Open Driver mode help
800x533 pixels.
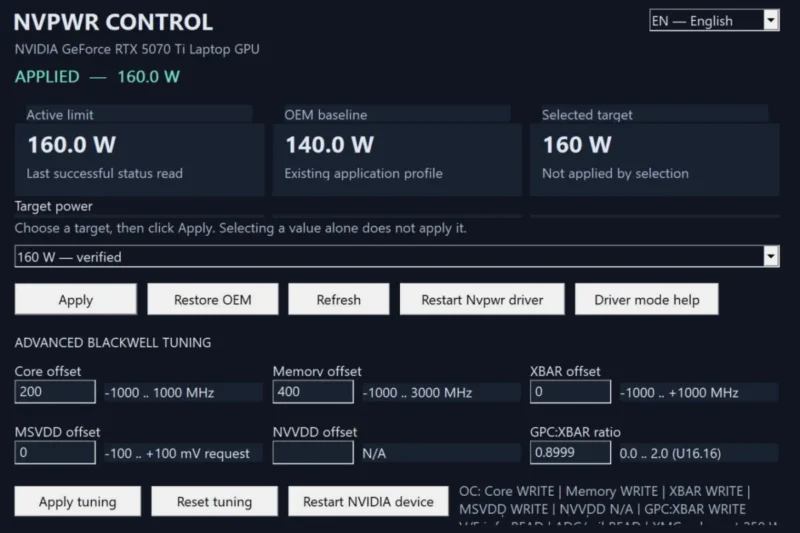(x=646, y=299)
